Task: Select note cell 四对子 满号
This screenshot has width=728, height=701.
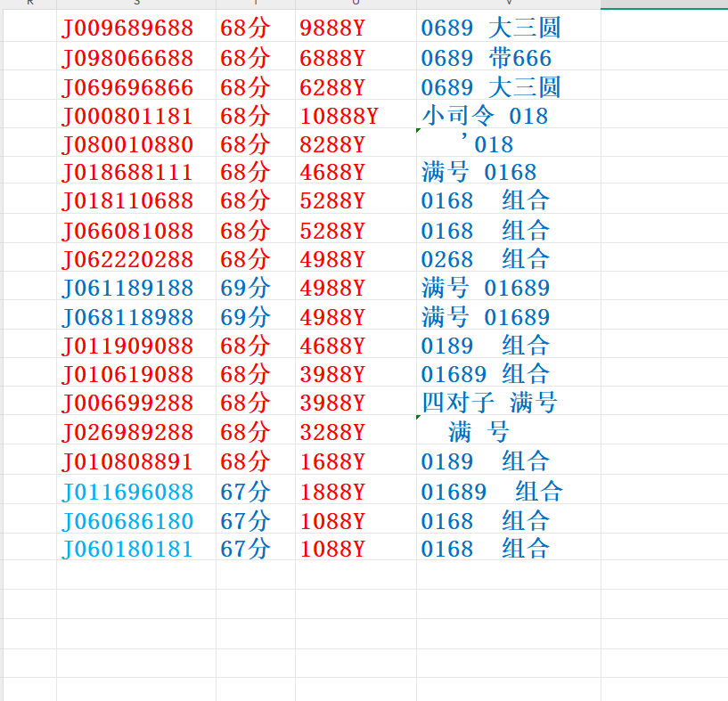Action: 509,401
